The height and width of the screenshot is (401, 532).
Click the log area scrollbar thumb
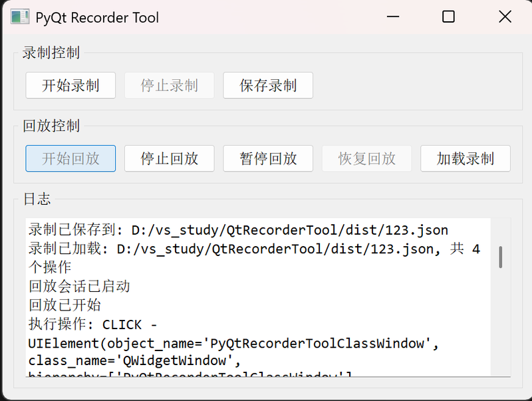coord(500,257)
